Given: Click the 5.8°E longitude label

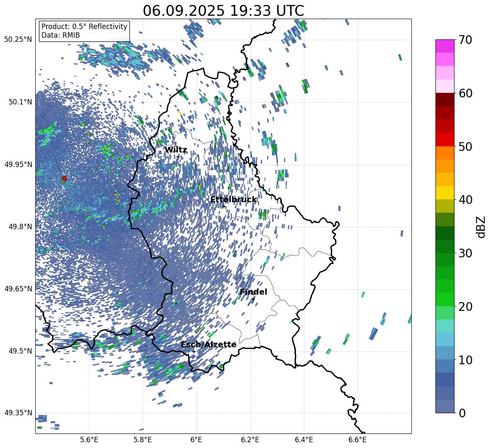Looking at the screenshot, I should tap(143, 440).
